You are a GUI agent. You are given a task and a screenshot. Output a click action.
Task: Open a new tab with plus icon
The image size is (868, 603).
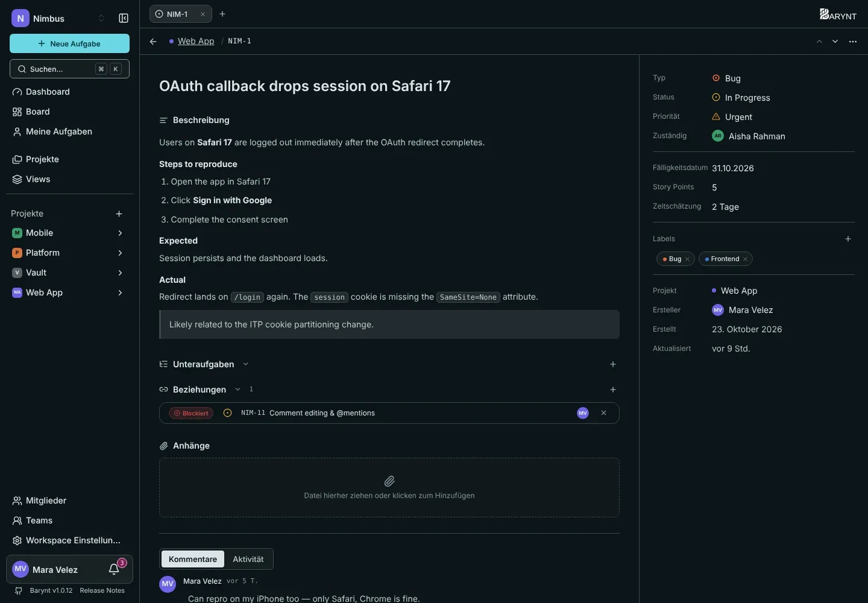point(222,14)
